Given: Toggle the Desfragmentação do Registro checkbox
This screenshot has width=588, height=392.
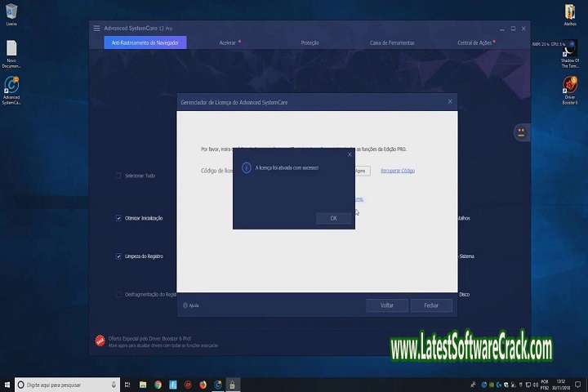Looking at the screenshot, I should [x=118, y=295].
